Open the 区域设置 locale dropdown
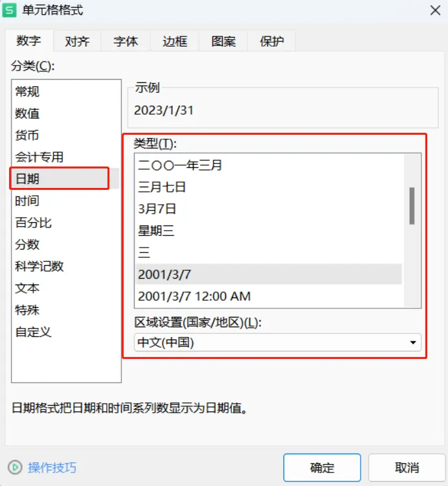Screen dimensions: 448x486 [277, 342]
